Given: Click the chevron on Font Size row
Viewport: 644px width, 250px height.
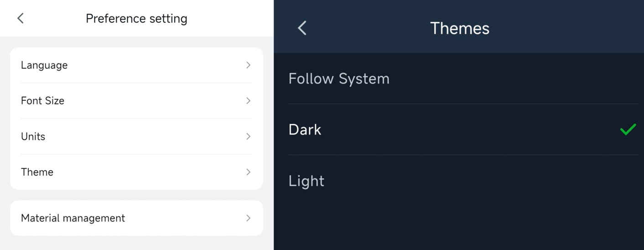Looking at the screenshot, I should (x=248, y=101).
